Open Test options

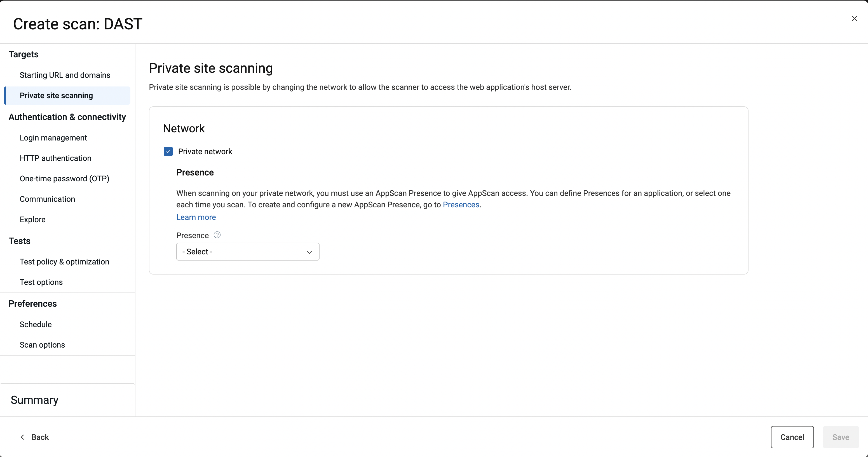(41, 282)
